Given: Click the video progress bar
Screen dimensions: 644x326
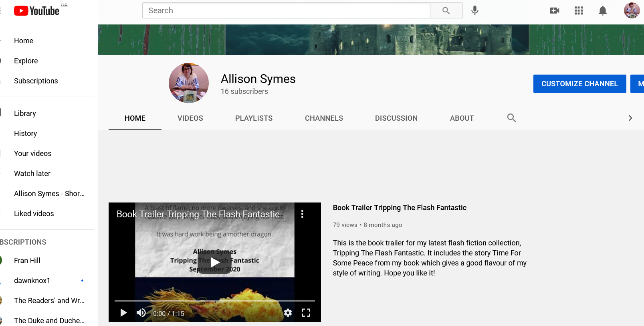Looking at the screenshot, I should pyautogui.click(x=214, y=301).
